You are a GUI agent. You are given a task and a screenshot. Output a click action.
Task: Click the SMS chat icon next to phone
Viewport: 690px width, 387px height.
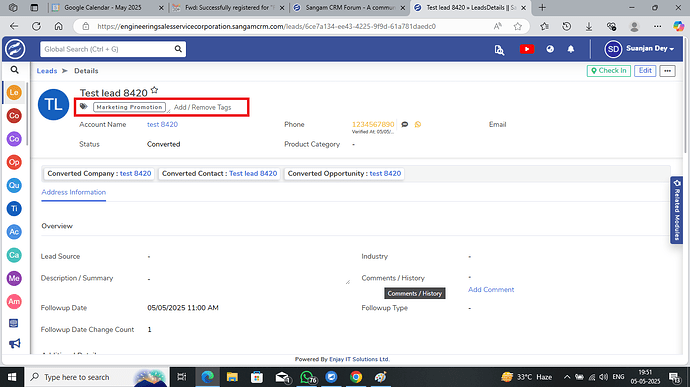tap(405, 125)
